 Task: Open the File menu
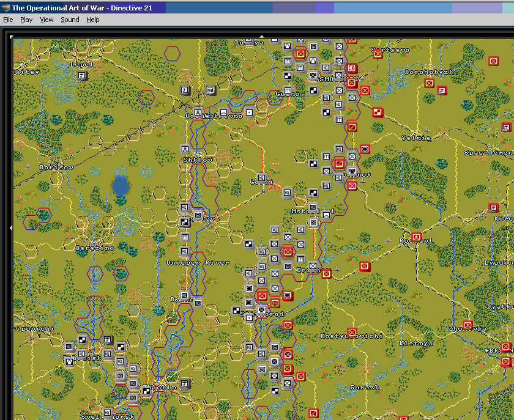[8, 20]
